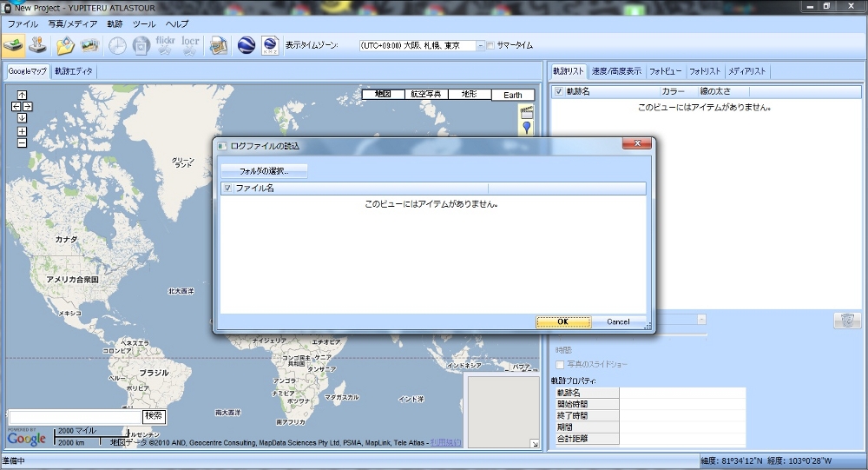Viewport: 868px width, 470px height.
Task: Click the フォルダの選択 button
Action: click(x=264, y=170)
